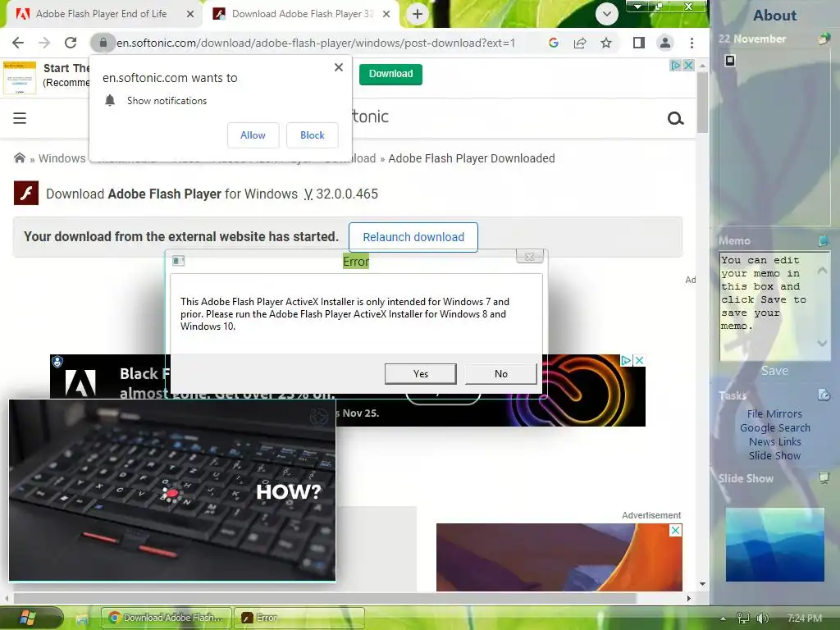Click the horizontal page scrollbar

pos(325,598)
